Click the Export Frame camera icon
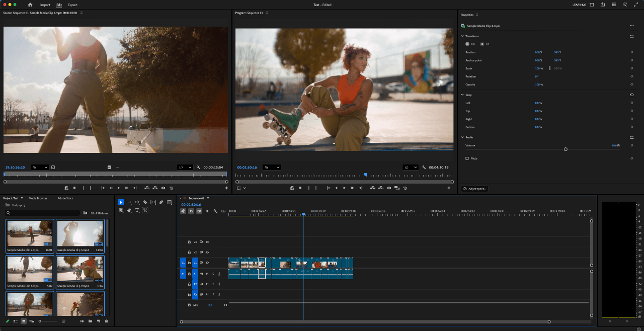Screen dimensions: 644x331 click(x=389, y=188)
